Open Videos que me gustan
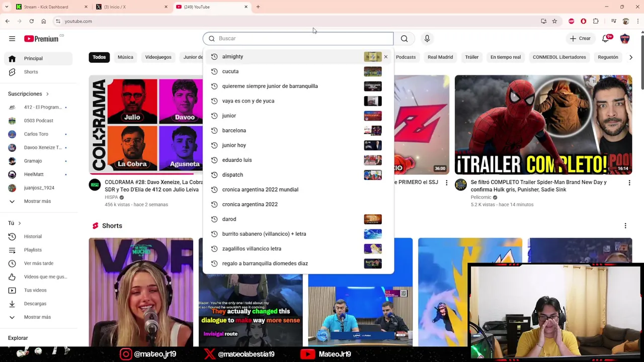The image size is (644, 362). pyautogui.click(x=39, y=277)
